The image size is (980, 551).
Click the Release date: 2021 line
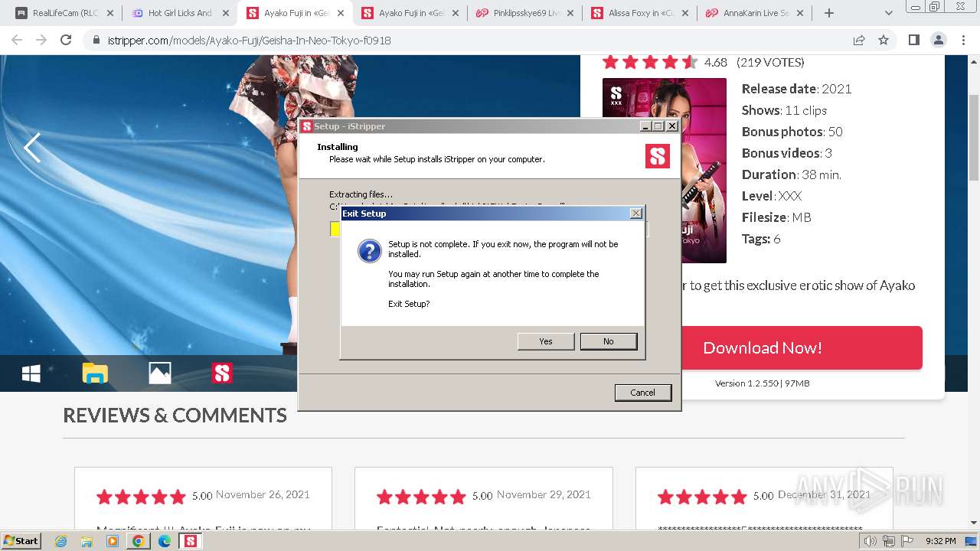click(796, 89)
